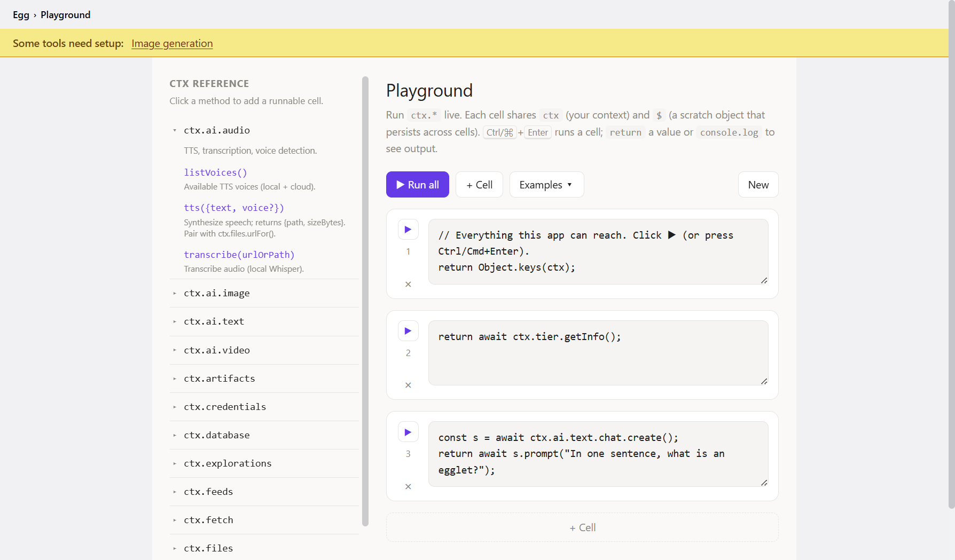
Task: Click the resize handle of cell 2 editor
Action: pyautogui.click(x=764, y=381)
